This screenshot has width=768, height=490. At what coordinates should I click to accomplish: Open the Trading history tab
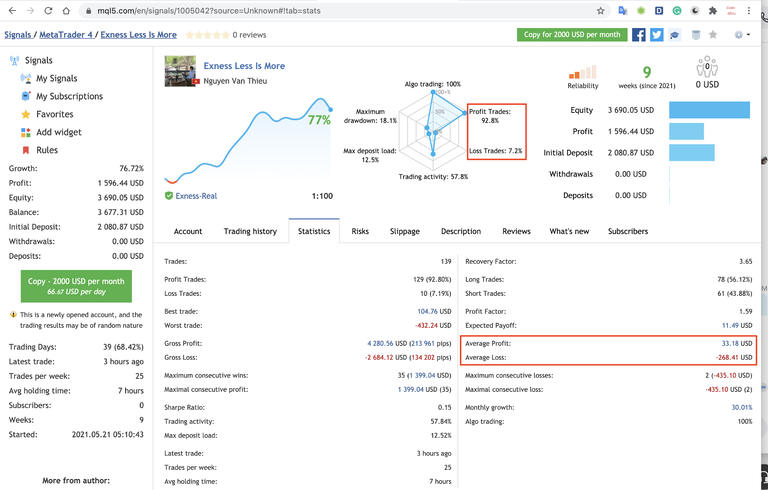[x=250, y=231]
